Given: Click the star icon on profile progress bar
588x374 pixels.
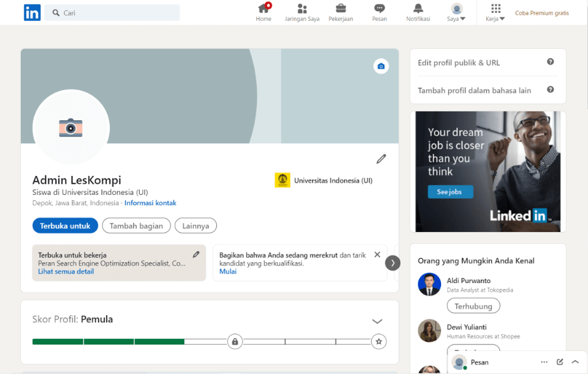Looking at the screenshot, I should point(379,342).
